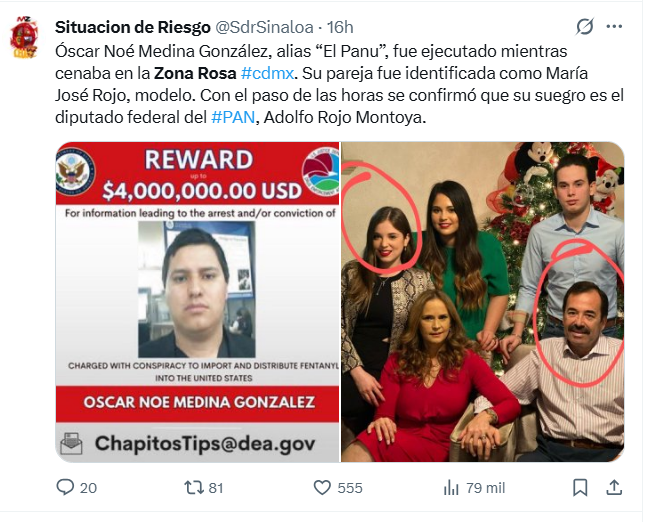
Task: Click the 555 likes count
Action: pyautogui.click(x=350, y=488)
